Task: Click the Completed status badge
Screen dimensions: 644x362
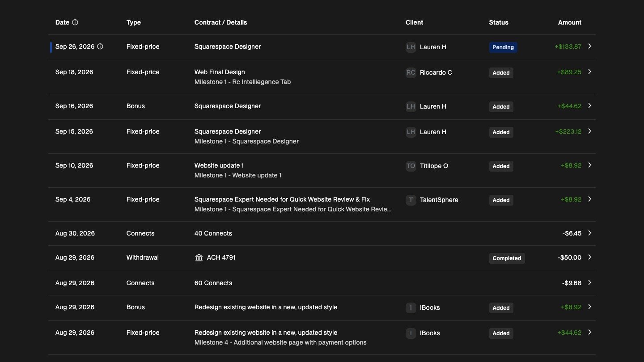Action: pos(507,258)
